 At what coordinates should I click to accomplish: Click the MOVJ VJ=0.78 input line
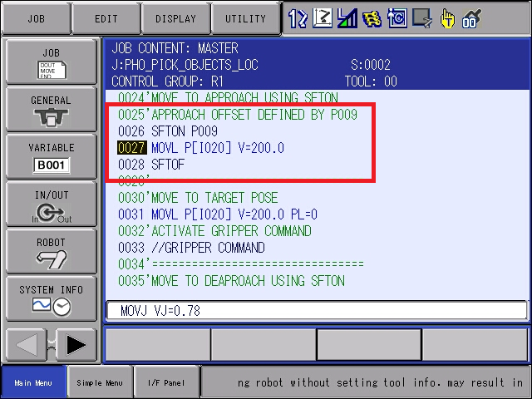point(317,310)
